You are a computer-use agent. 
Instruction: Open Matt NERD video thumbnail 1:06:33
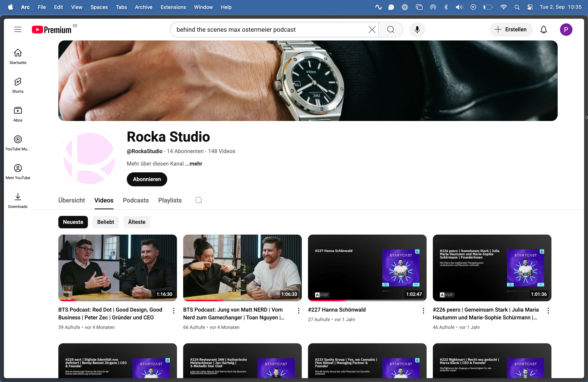click(x=242, y=268)
